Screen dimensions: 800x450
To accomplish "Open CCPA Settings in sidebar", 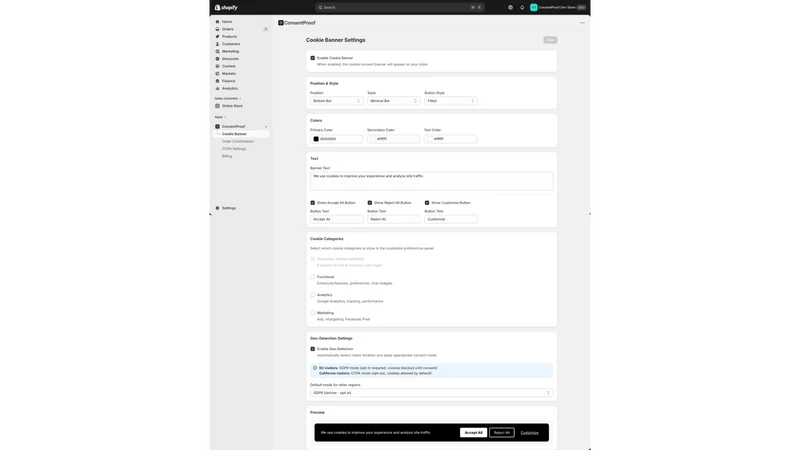I will [234, 148].
